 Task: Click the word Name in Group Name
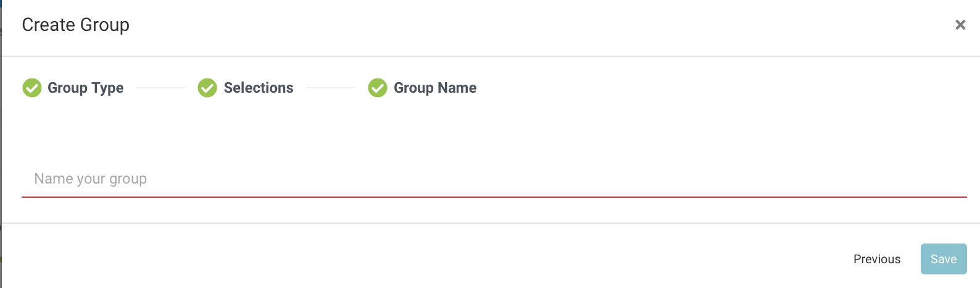(x=457, y=88)
